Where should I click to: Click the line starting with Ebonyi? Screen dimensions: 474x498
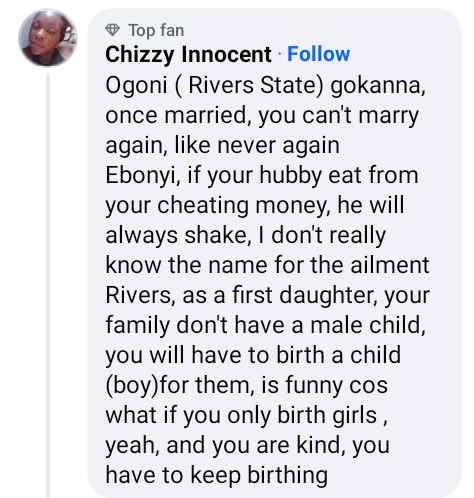(262, 175)
